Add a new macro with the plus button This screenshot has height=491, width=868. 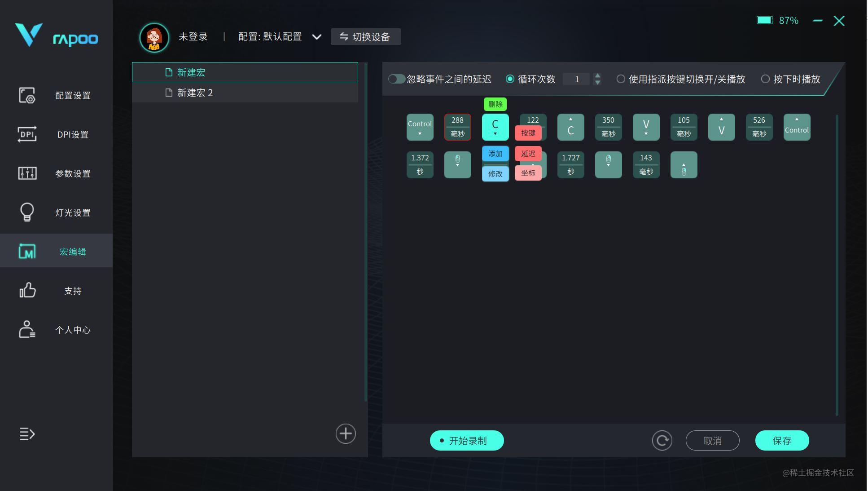tap(345, 433)
